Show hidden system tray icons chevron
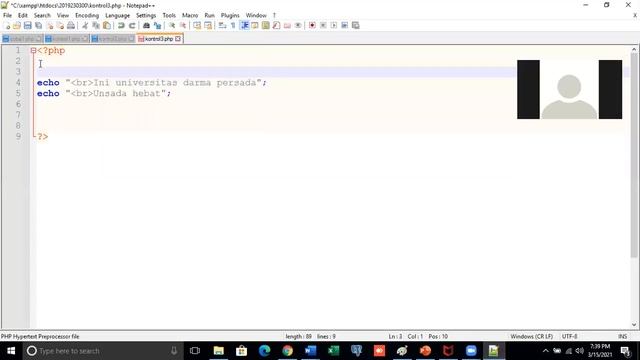The image size is (640, 360). click(545, 351)
